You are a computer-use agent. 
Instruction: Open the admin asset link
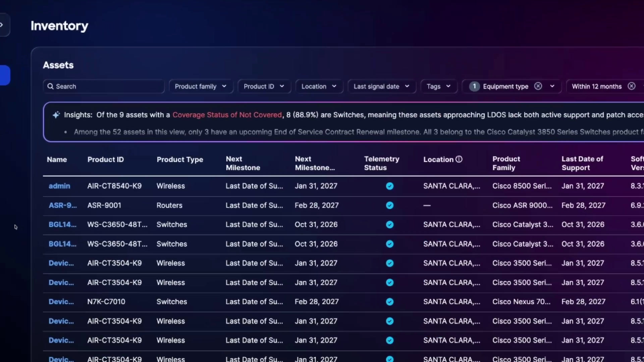(x=59, y=186)
